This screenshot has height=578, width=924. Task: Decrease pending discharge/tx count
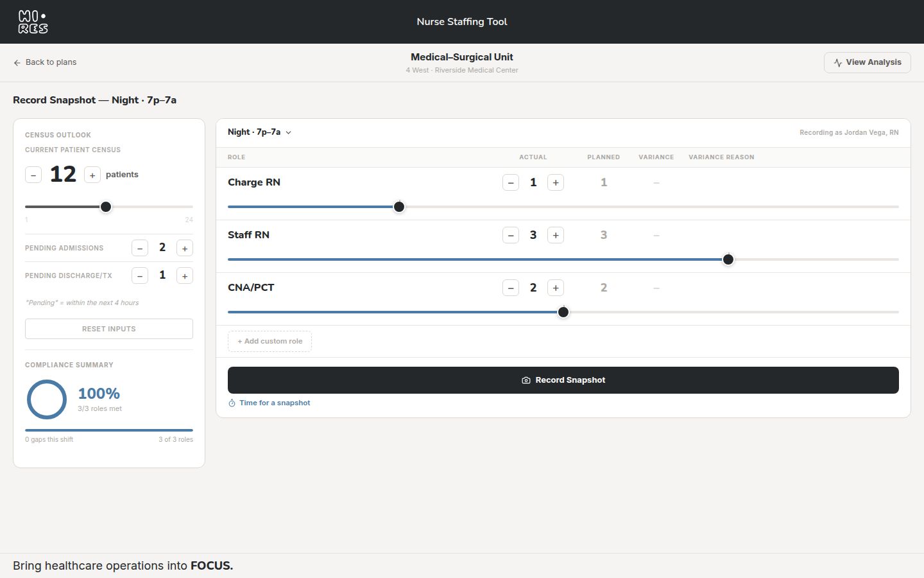[140, 276]
